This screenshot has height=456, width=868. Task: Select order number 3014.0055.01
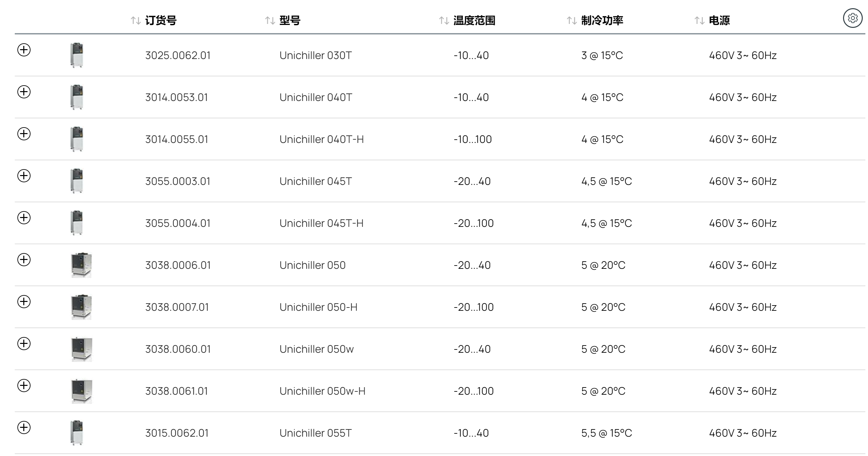(177, 139)
